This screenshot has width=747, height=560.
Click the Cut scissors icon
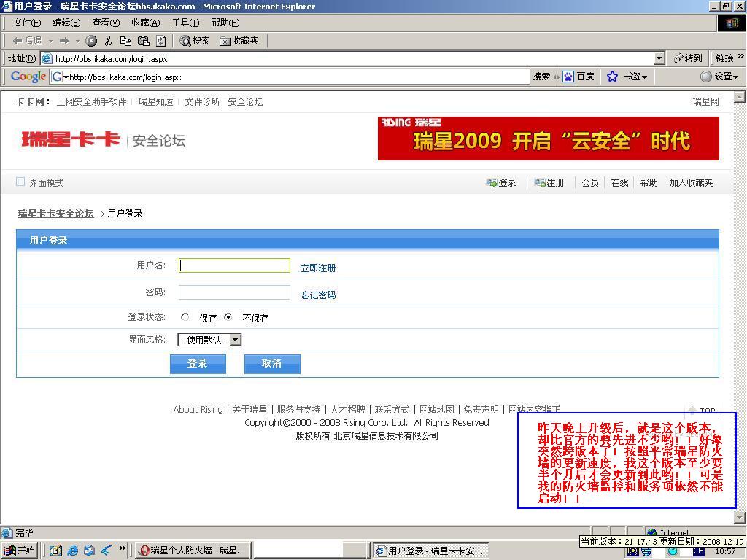[x=109, y=41]
